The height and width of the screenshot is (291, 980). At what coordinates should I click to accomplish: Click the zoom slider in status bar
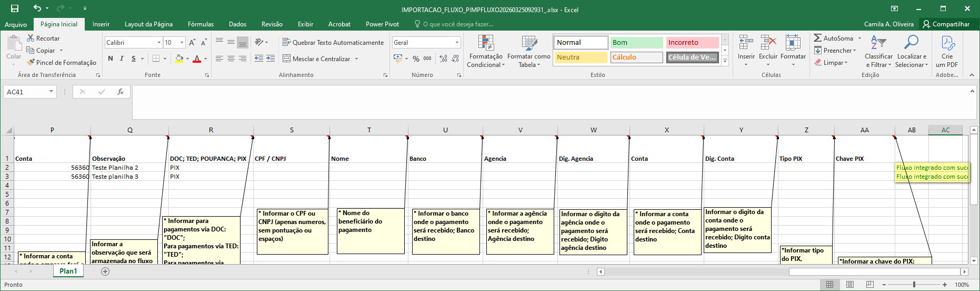(914, 285)
